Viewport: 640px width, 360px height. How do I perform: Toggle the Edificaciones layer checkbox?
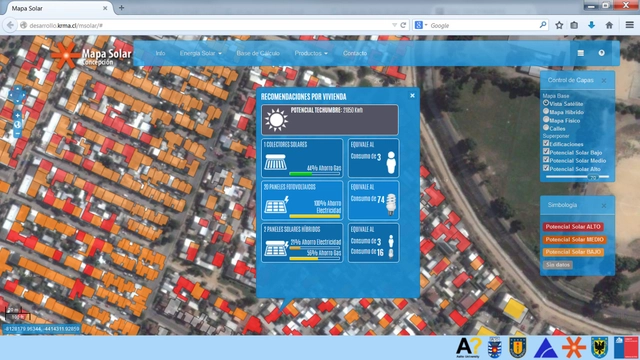click(x=546, y=143)
